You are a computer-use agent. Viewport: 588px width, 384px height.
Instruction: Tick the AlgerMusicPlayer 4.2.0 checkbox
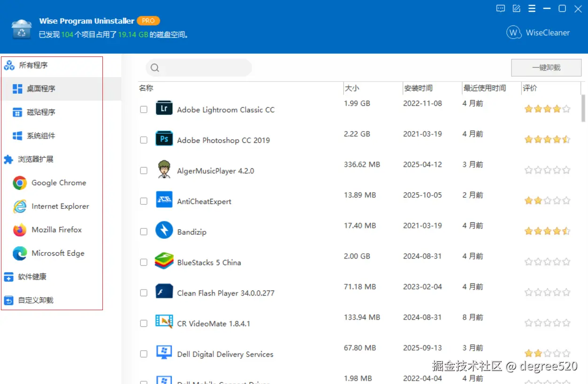click(x=144, y=171)
